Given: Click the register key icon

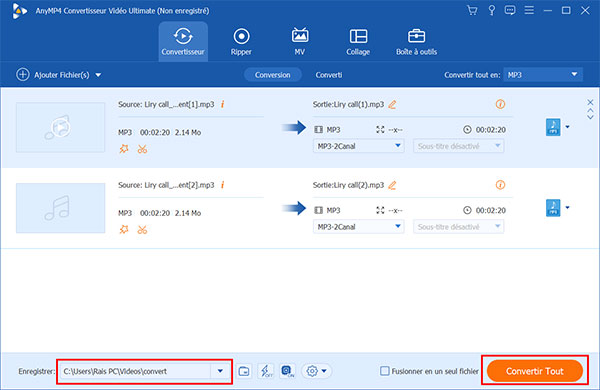Looking at the screenshot, I should coord(492,10).
